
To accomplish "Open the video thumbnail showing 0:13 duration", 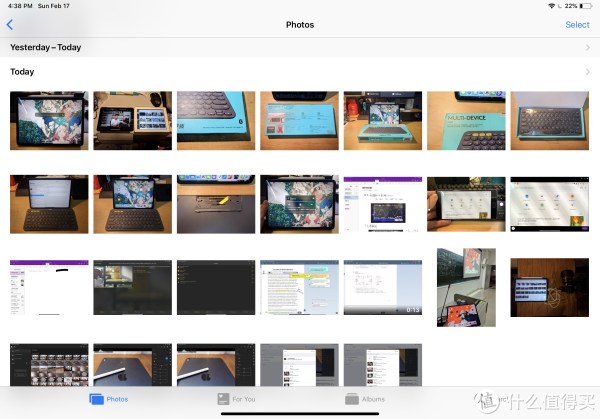I will (382, 288).
